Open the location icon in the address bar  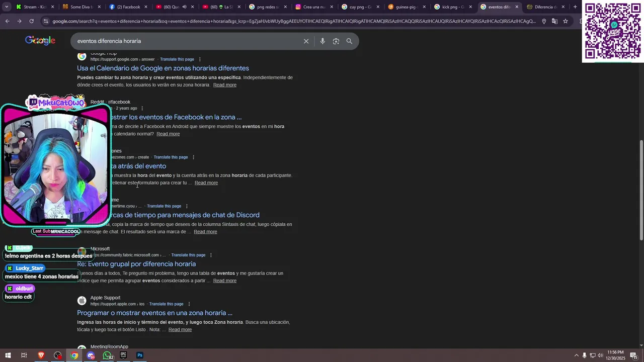(544, 21)
